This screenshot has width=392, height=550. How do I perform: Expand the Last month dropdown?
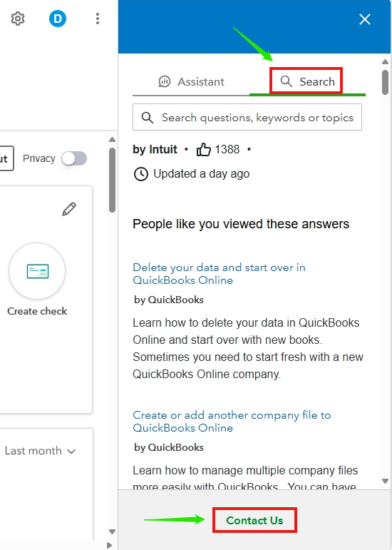41,451
